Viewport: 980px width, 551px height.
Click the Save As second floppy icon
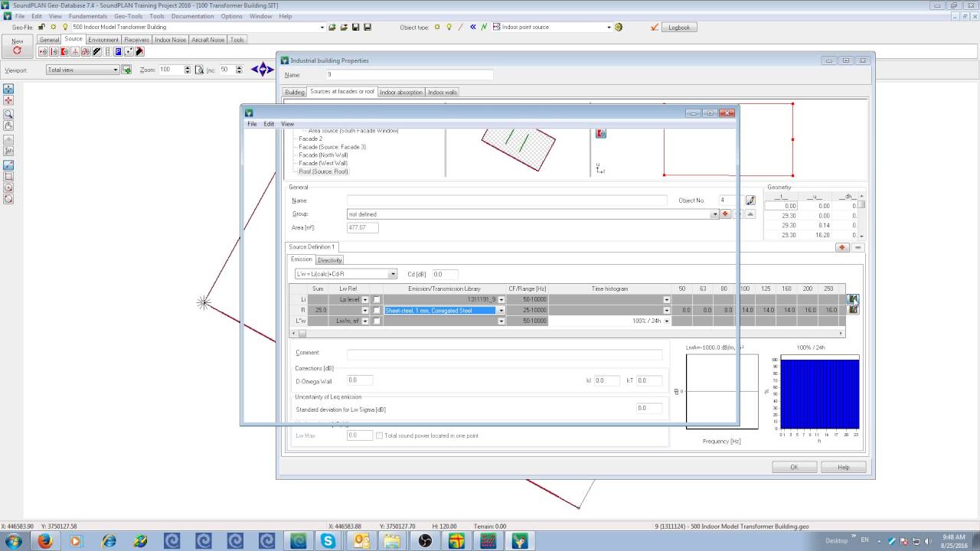[x=367, y=28]
